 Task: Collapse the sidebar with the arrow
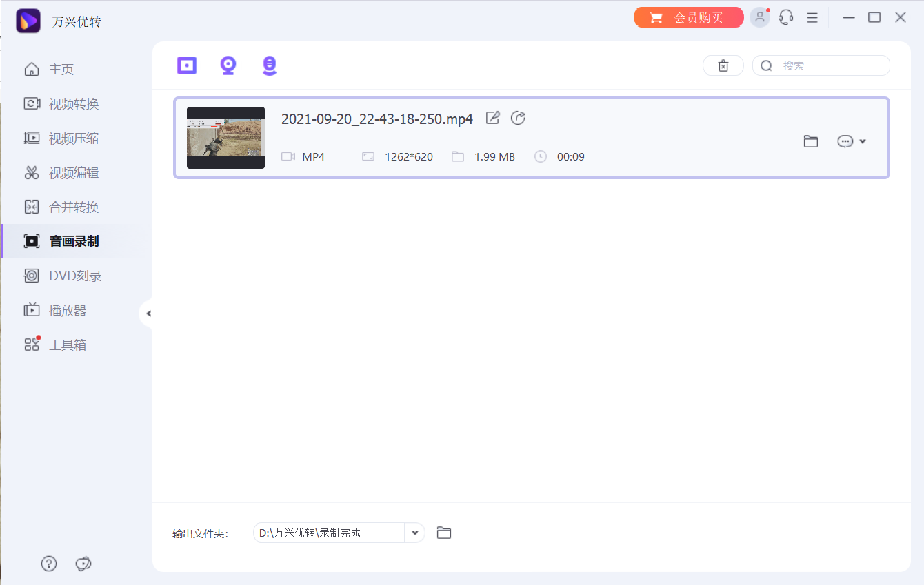tap(148, 312)
